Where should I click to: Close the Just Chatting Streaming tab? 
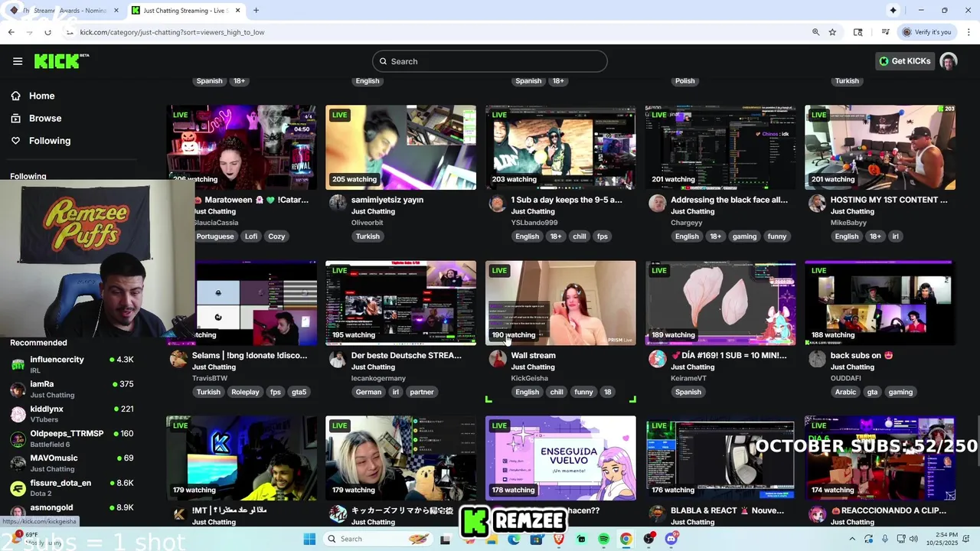click(237, 11)
